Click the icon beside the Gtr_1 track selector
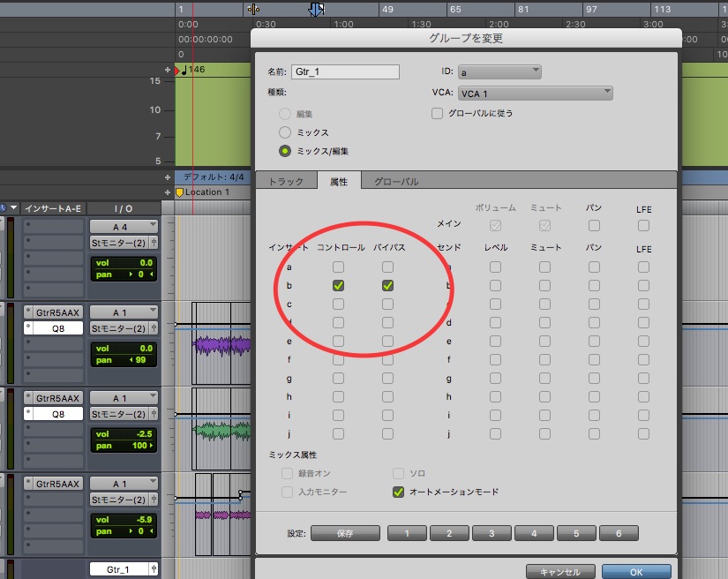728x579 pixels. tap(154, 568)
